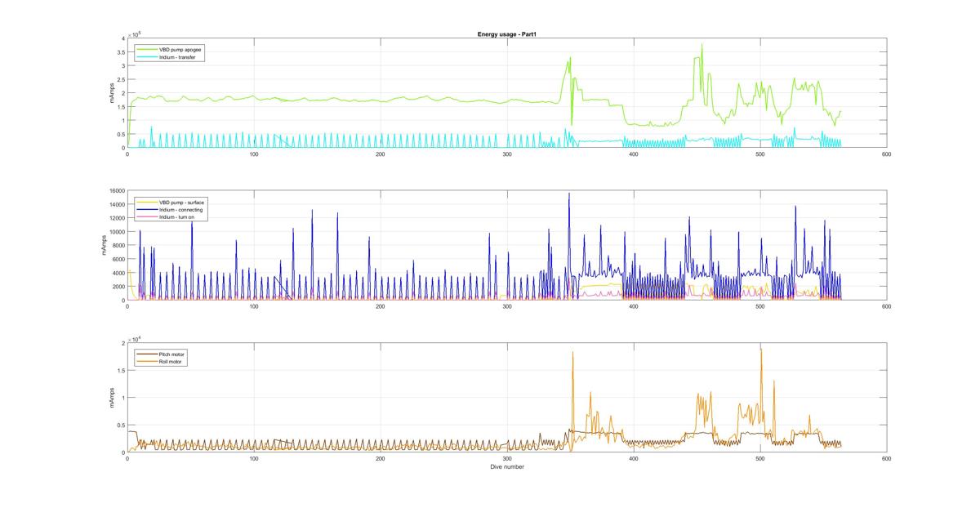Click the '500' x-axis tick of the bottom plot
Image resolution: width=980 pixels, height=508 pixels.
(x=759, y=458)
